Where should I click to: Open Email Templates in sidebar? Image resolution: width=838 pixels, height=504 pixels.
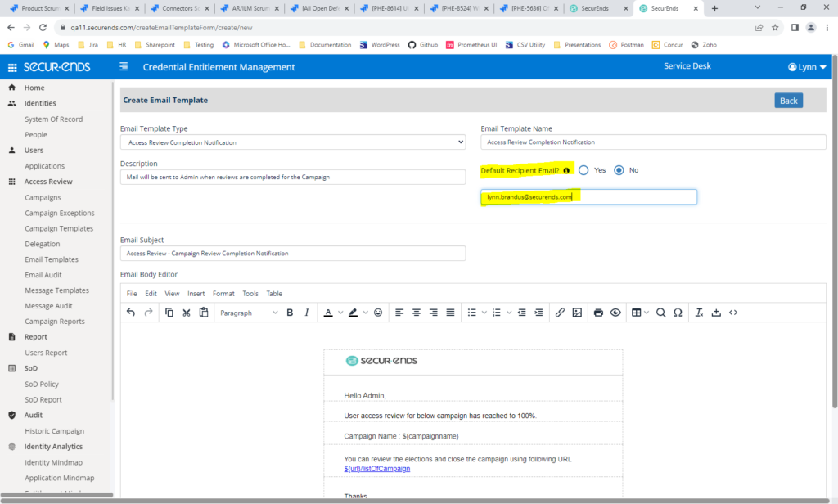tap(52, 259)
